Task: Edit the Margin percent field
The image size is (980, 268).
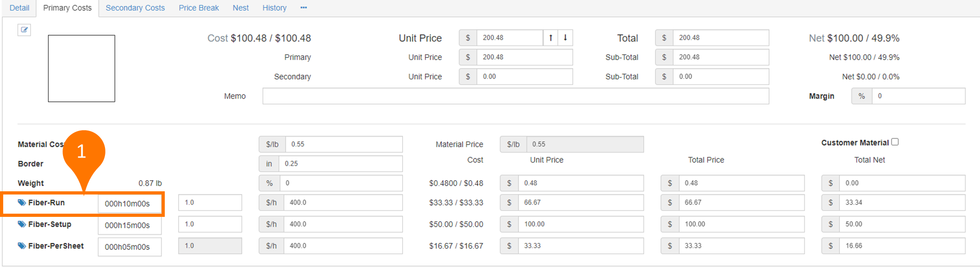Action: (918, 96)
